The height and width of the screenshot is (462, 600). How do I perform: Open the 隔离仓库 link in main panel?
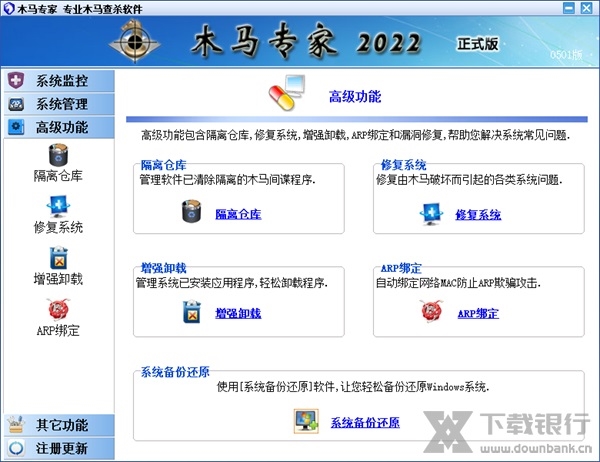point(238,214)
